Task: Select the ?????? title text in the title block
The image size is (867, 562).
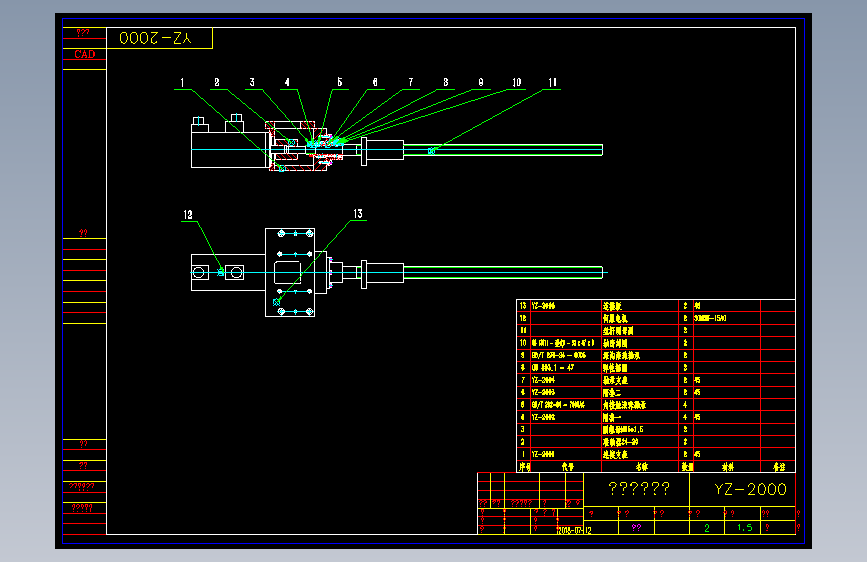Action: 639,489
